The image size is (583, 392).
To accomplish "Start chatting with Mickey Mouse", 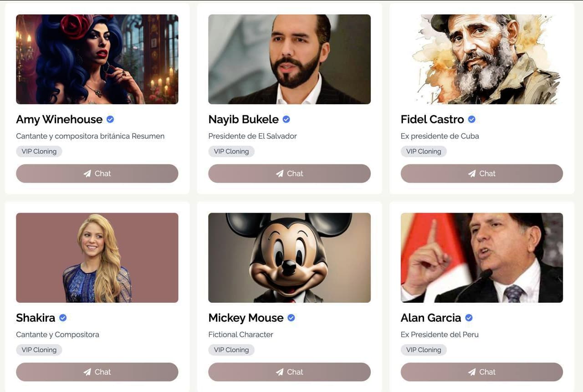I will 289,372.
